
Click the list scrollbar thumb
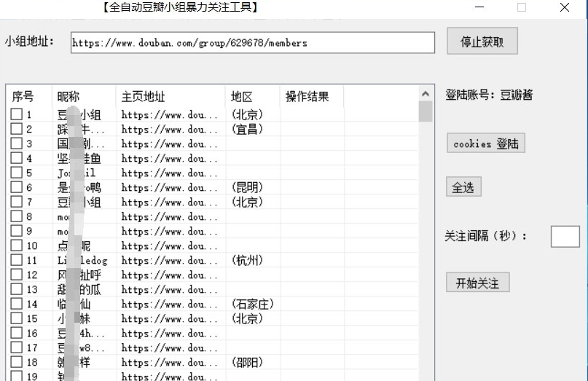(x=426, y=111)
